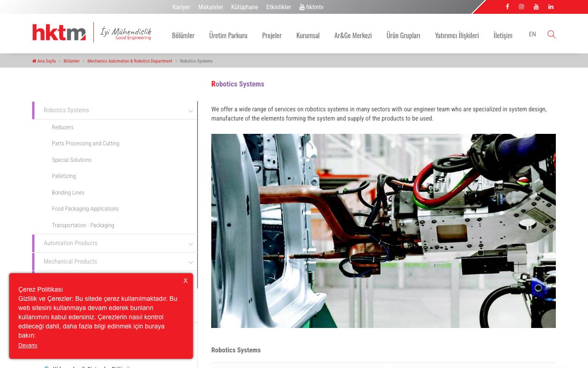588x368 pixels.
Task: Click the Devamı cookie link
Action: click(x=28, y=345)
